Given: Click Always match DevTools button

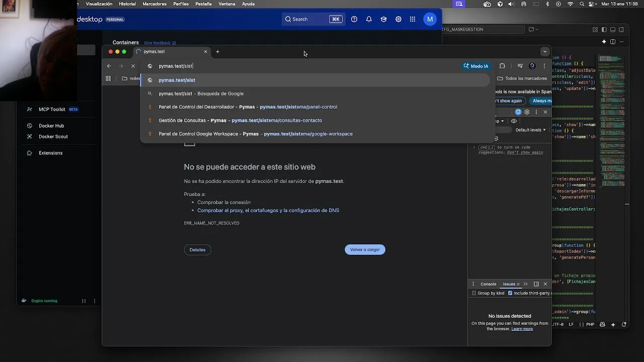Looking at the screenshot, I should point(541,101).
